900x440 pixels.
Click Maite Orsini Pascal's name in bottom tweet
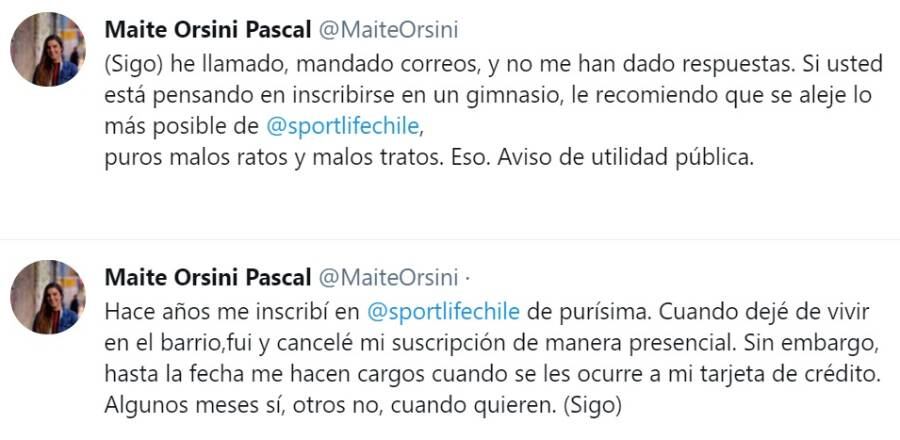point(208,276)
